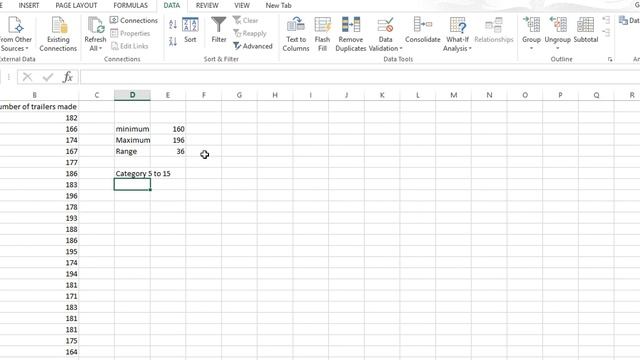Click the 'minimum' label cell
The image size is (640, 360).
click(x=132, y=129)
